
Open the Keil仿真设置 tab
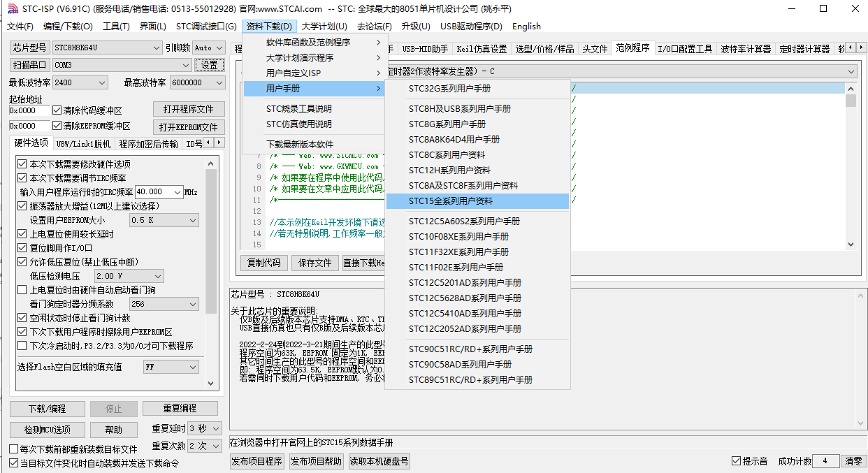click(x=482, y=49)
